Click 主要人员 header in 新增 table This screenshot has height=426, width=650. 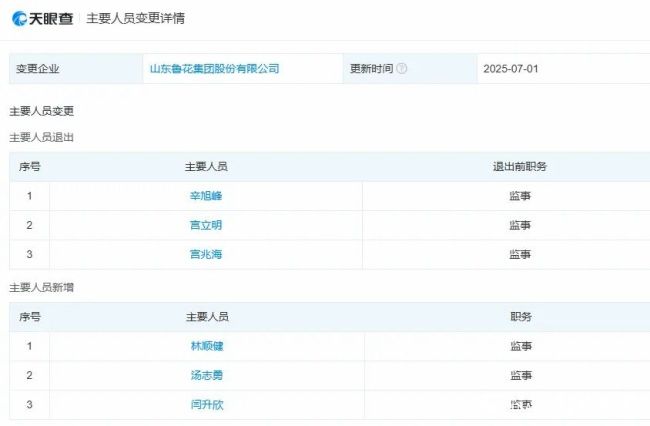(207, 317)
